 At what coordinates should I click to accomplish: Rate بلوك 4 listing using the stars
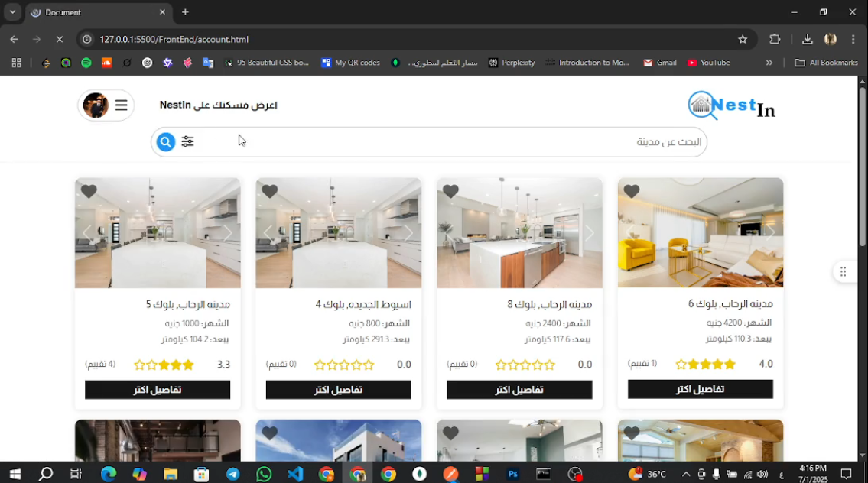[x=344, y=365]
